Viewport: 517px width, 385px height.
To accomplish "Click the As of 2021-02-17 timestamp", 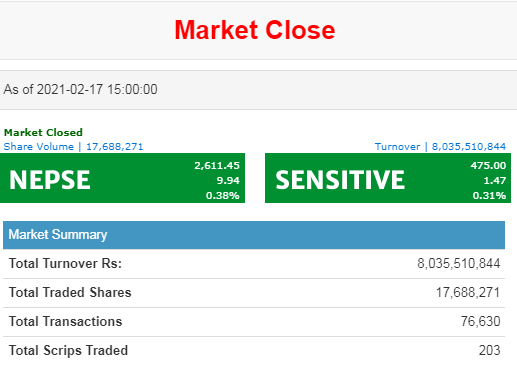I will [80, 89].
